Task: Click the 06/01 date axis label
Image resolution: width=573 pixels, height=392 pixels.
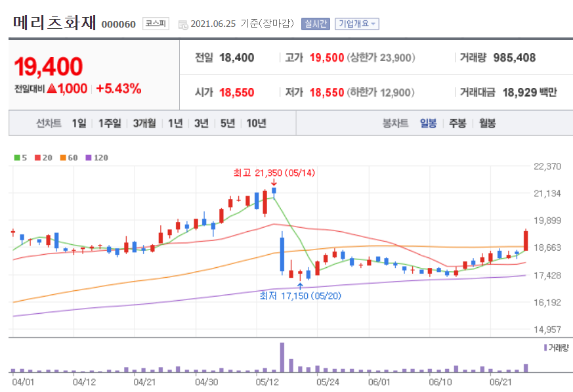Action: point(379,382)
